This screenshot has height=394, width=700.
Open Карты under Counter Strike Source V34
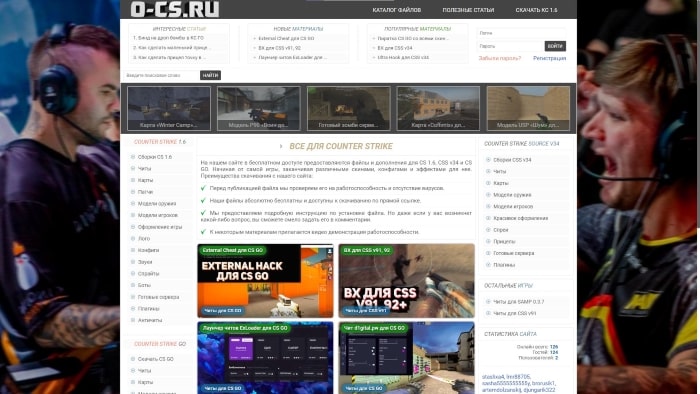pyautogui.click(x=500, y=183)
